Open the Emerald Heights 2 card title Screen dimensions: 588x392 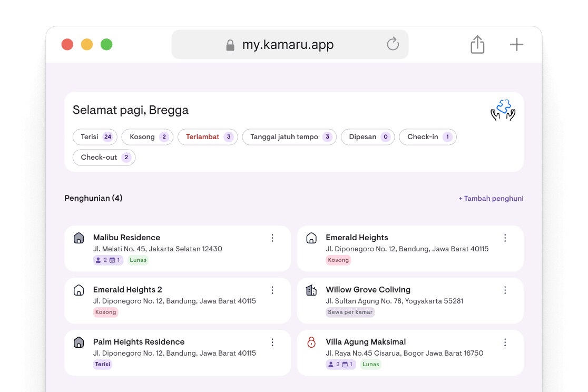pyautogui.click(x=128, y=290)
